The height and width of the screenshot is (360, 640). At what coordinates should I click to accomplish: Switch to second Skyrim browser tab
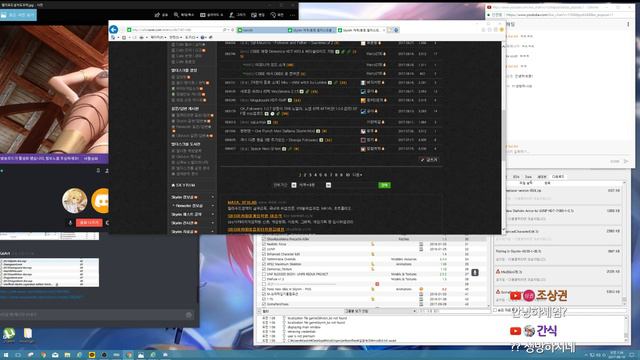(x=311, y=30)
